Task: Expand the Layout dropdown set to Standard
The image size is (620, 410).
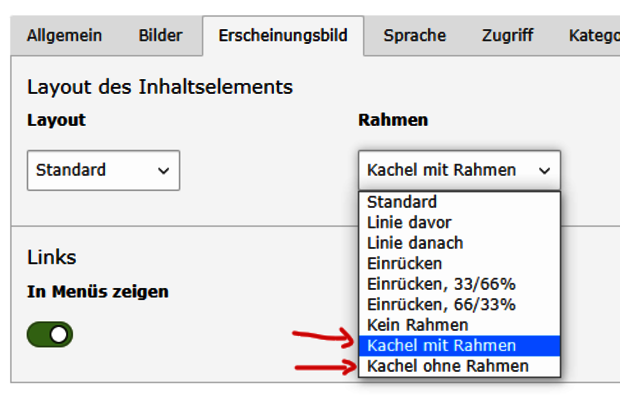Action: (x=103, y=170)
